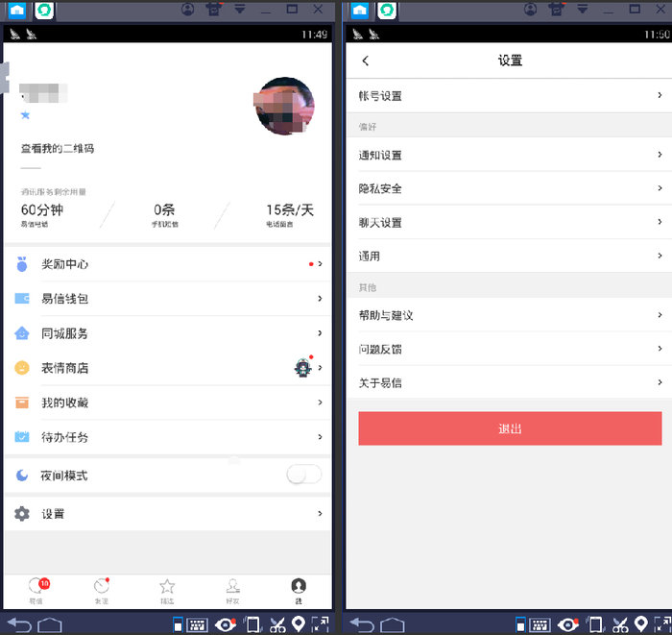The width and height of the screenshot is (672, 635).
Task: Click back arrow on the 设置 page
Action: pos(365,61)
